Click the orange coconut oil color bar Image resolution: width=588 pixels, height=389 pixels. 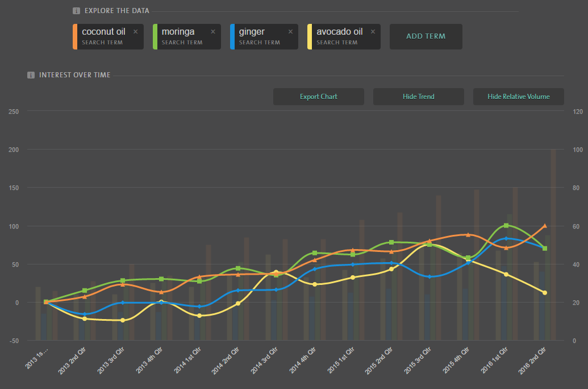point(74,36)
